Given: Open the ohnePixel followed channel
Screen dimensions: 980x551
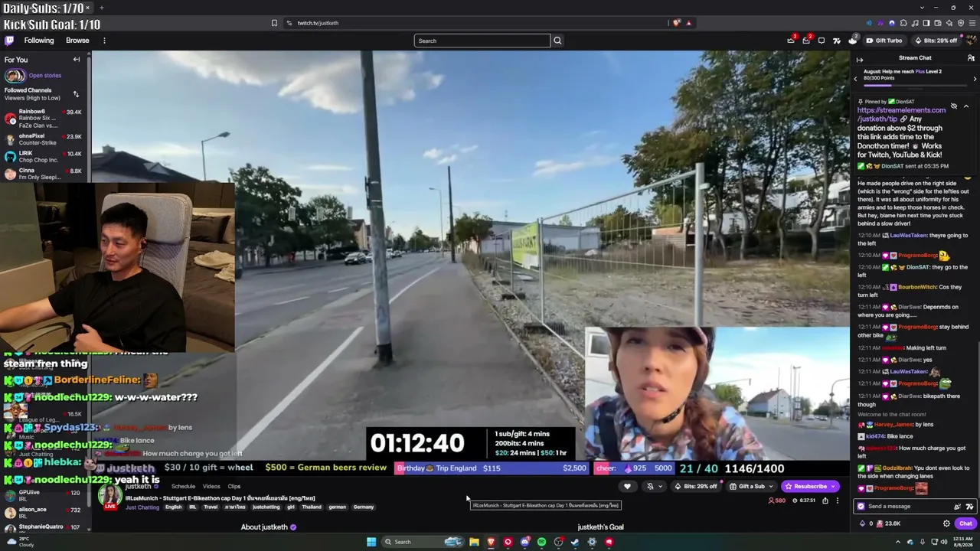Looking at the screenshot, I should pyautogui.click(x=46, y=139).
